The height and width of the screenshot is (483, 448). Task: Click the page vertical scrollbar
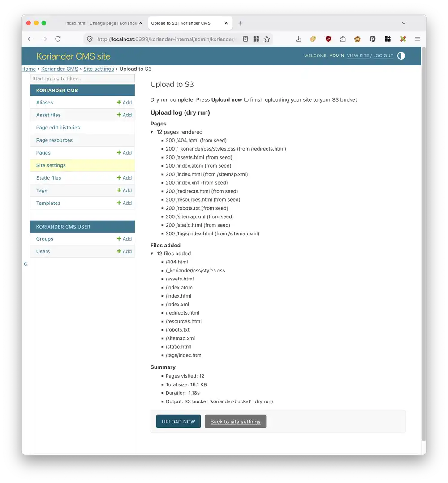pos(424,244)
